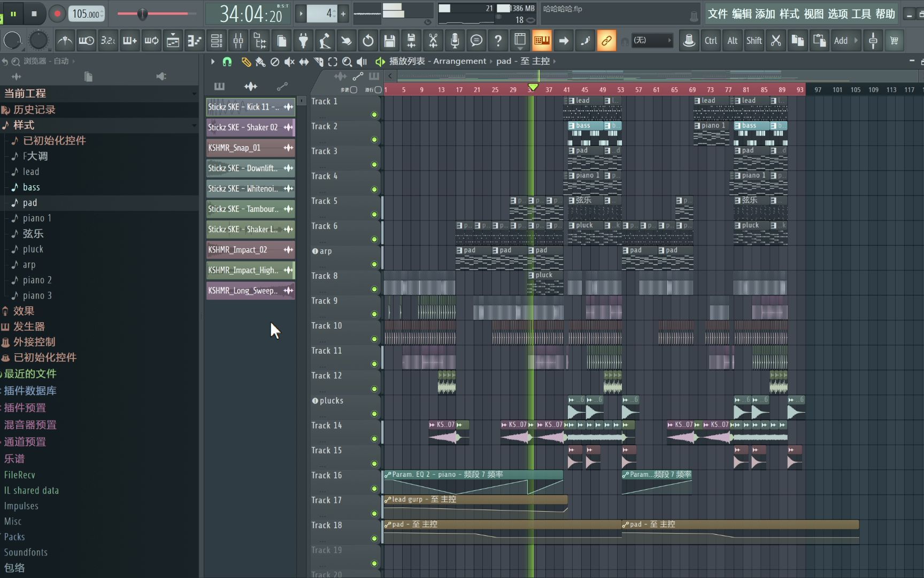
Task: Select the delete tool in playlist
Action: (x=275, y=62)
